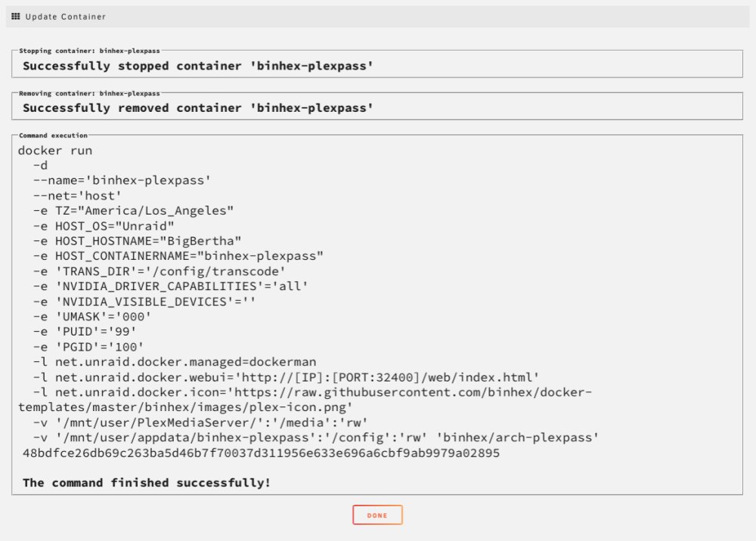Click the --net='host' line
Viewport: 756px width, 541px height.
77,196
